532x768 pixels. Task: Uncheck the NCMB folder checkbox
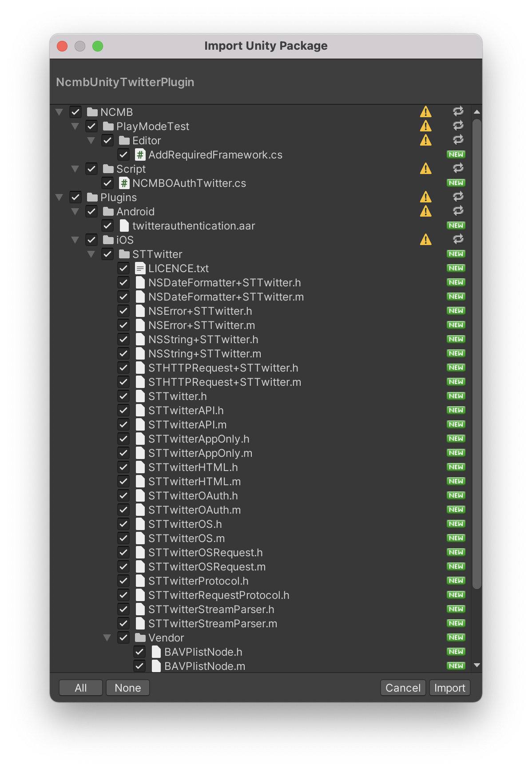point(75,112)
